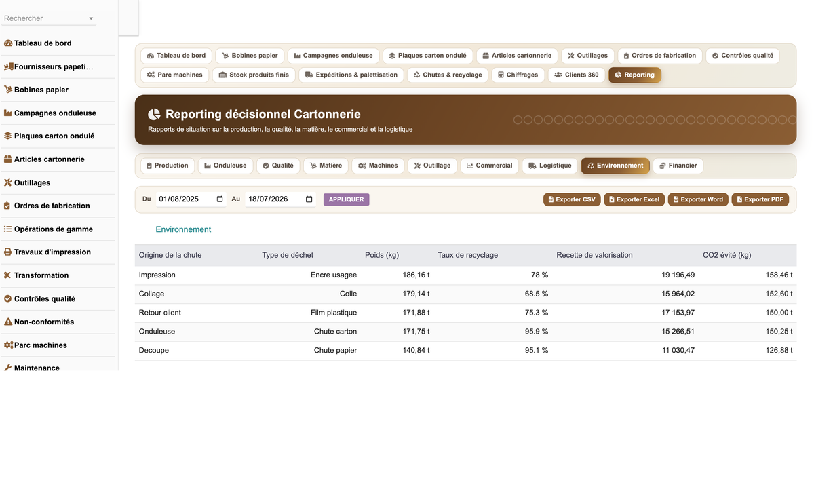Switch to the Onduleuse report tab
814x504 pixels.
[x=226, y=166]
